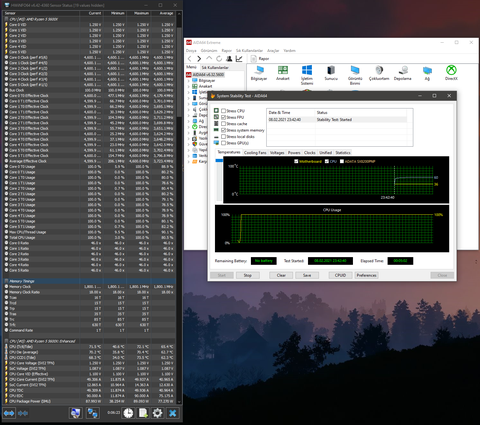
Task: Toggle CPU graph legend checkbox
Action: (327, 161)
